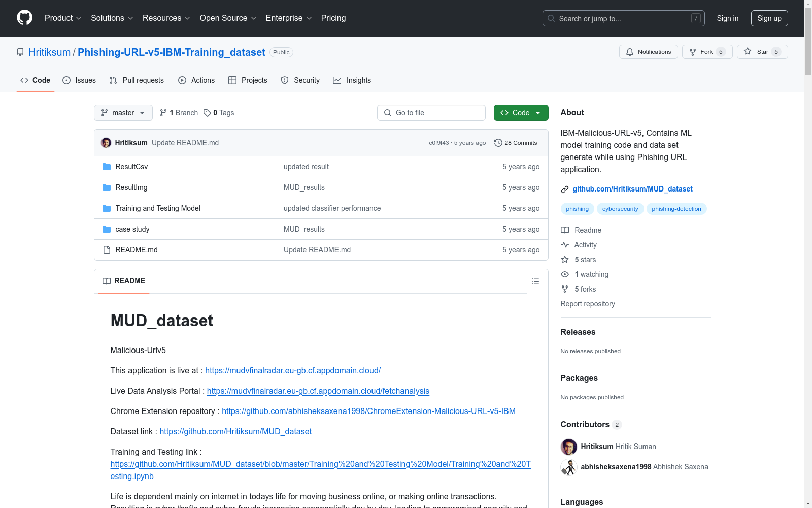Open Activity from the About sidebar
This screenshot has height=508, width=812.
tap(579, 245)
